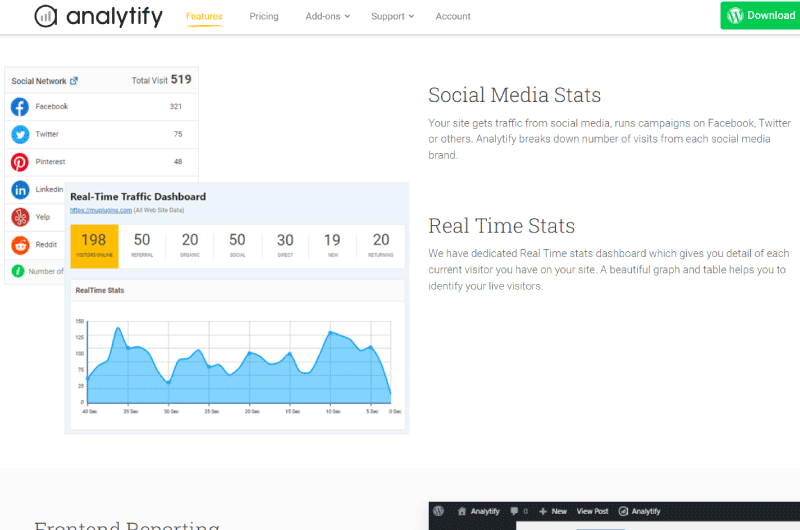Click the Real-Time Traffic Dashboard title
This screenshot has height=530, width=800.
point(138,196)
